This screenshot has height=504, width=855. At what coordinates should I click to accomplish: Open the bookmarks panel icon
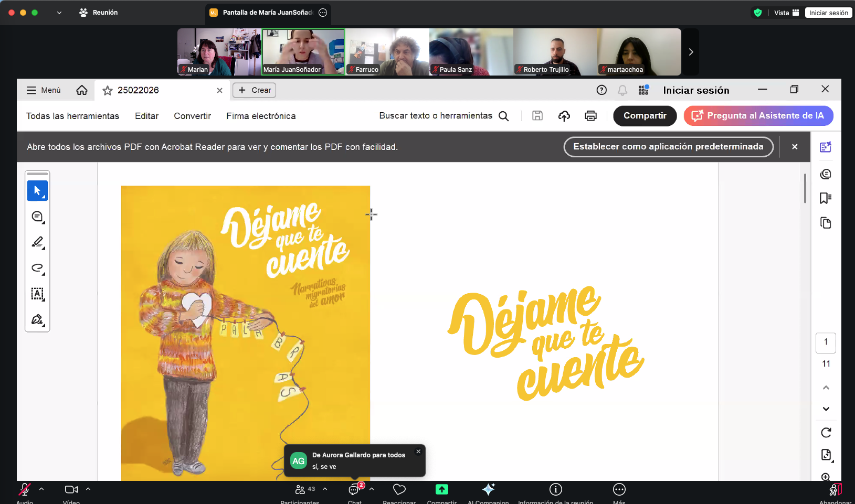(825, 198)
